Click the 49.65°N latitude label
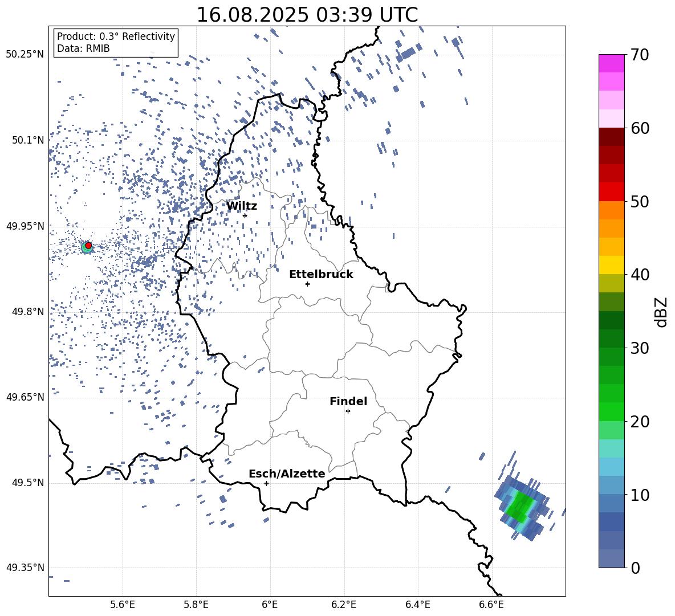Image resolution: width=675 pixels, height=616 pixels. 25,397
